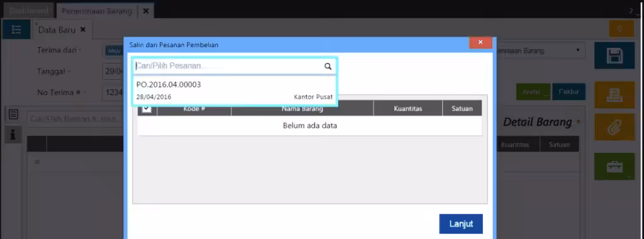The image size is (644, 239).
Task: Toggle the select-all checkbox in table header
Action: pyautogui.click(x=147, y=109)
